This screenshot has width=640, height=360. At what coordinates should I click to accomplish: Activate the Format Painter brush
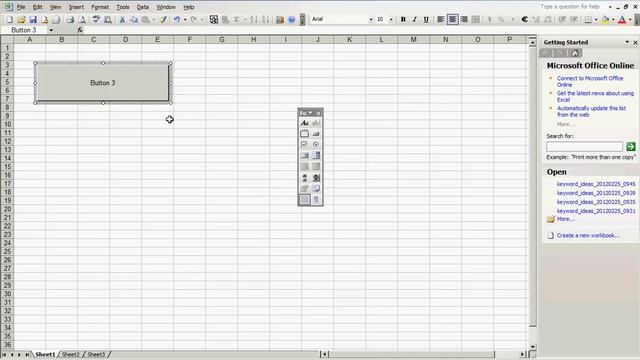point(163,20)
